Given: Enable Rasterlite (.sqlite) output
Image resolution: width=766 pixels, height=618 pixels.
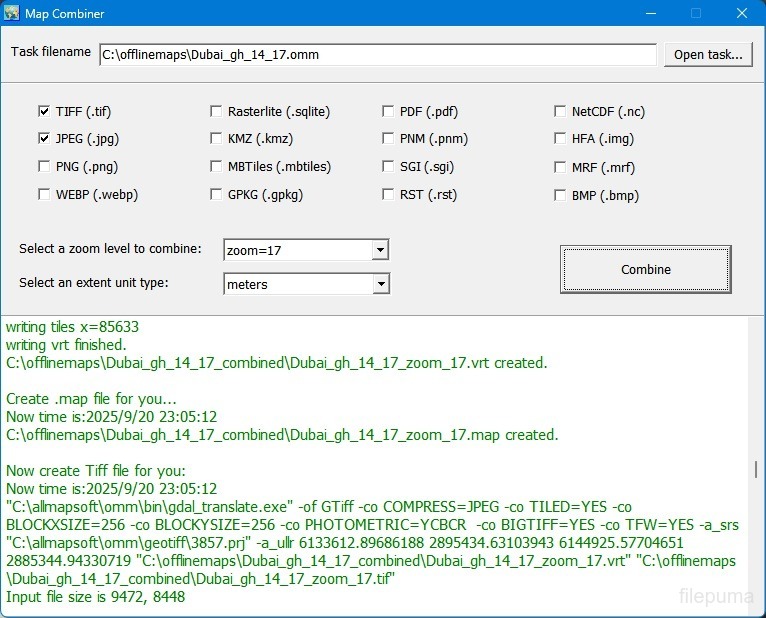Looking at the screenshot, I should tap(216, 111).
